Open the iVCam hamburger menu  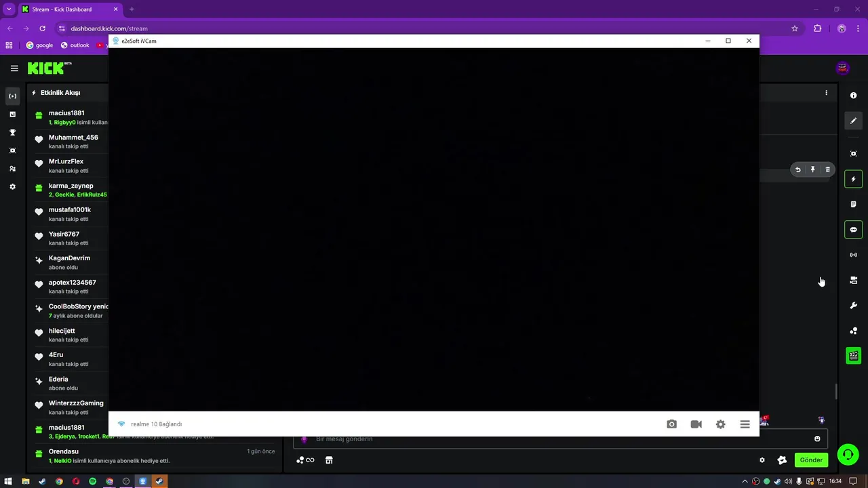[745, 424]
